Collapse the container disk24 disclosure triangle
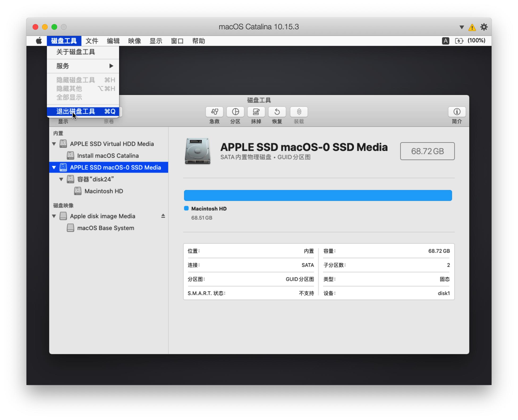The width and height of the screenshot is (518, 420). coord(61,179)
